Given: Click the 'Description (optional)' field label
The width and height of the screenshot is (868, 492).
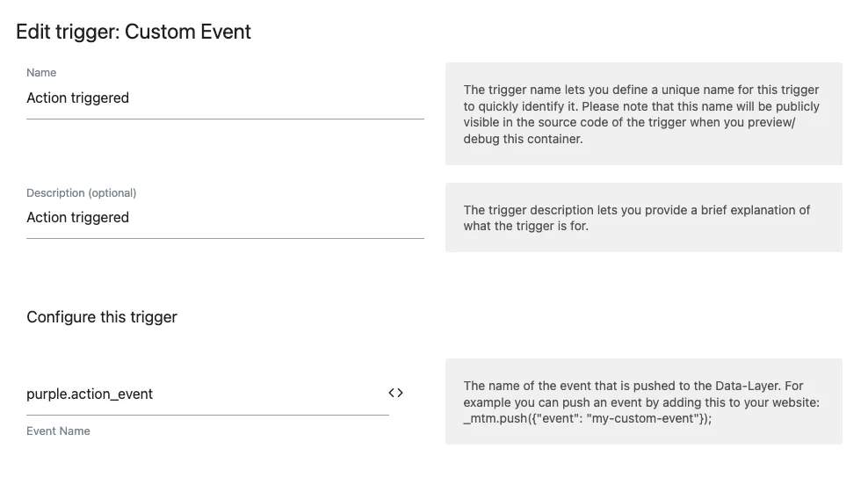Looking at the screenshot, I should [x=82, y=192].
